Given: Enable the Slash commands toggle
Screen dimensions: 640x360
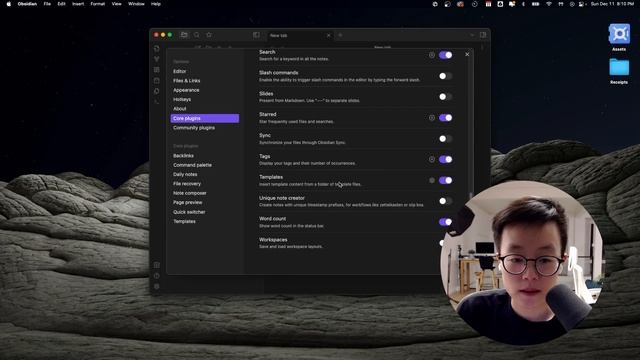Looking at the screenshot, I should 446,76.
